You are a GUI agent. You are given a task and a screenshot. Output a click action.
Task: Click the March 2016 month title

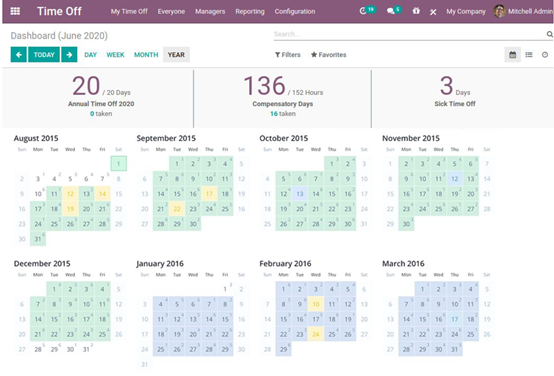[403, 264]
